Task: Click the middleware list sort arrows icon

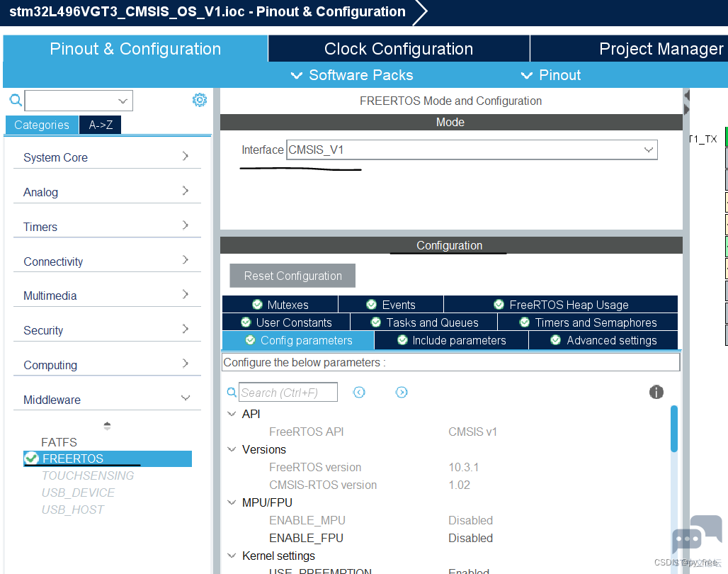Action: (107, 426)
